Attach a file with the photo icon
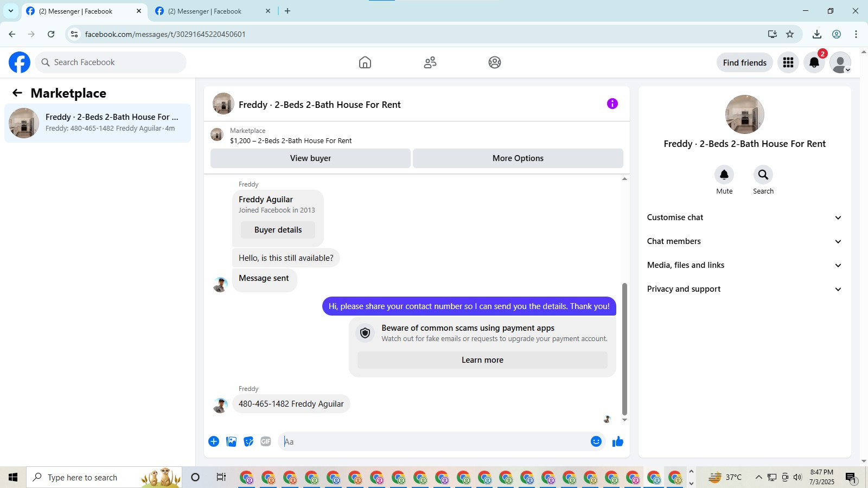 click(232, 441)
